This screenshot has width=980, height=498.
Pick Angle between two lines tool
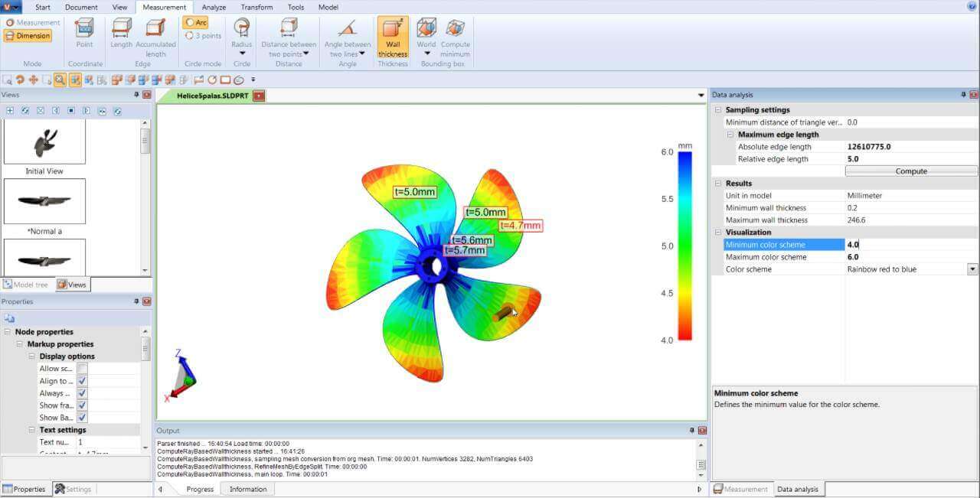pos(348,38)
